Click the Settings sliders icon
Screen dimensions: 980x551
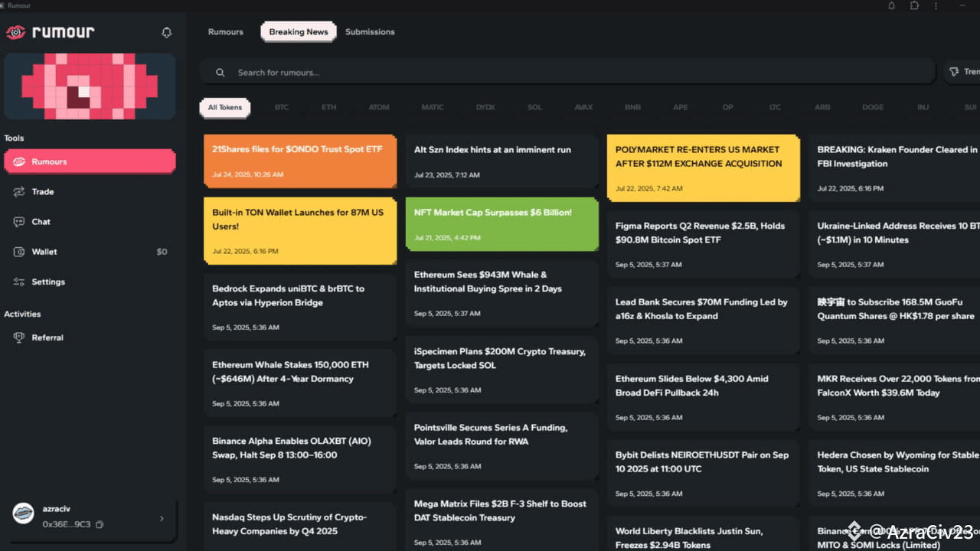(19, 282)
